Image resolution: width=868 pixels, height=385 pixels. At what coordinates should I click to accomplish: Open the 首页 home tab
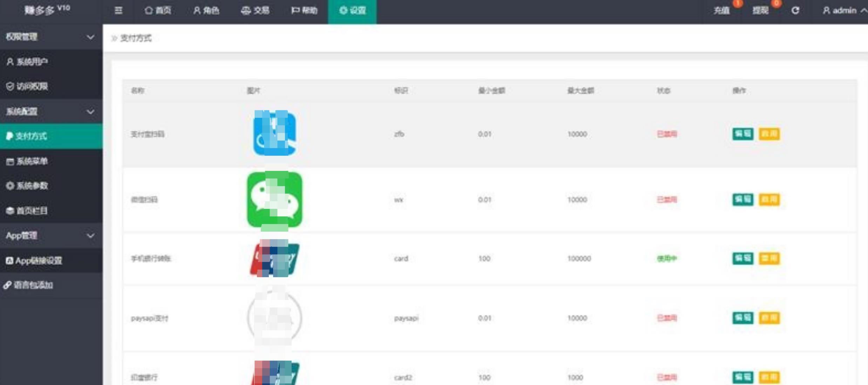158,11
